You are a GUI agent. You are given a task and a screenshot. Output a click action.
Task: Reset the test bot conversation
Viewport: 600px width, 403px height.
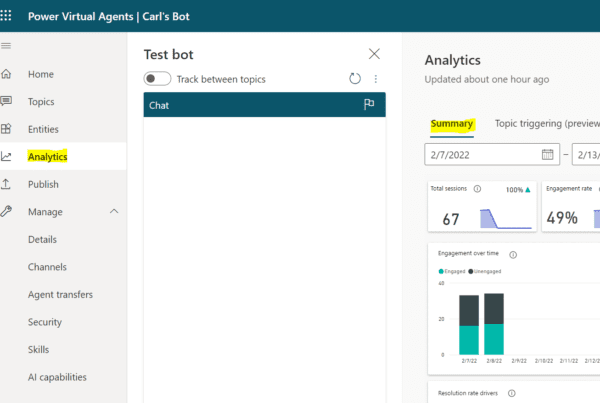(x=355, y=79)
